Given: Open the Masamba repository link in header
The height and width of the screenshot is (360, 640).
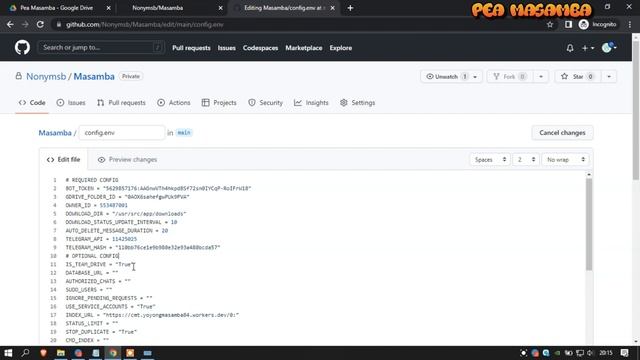Looking at the screenshot, I should click(94, 76).
